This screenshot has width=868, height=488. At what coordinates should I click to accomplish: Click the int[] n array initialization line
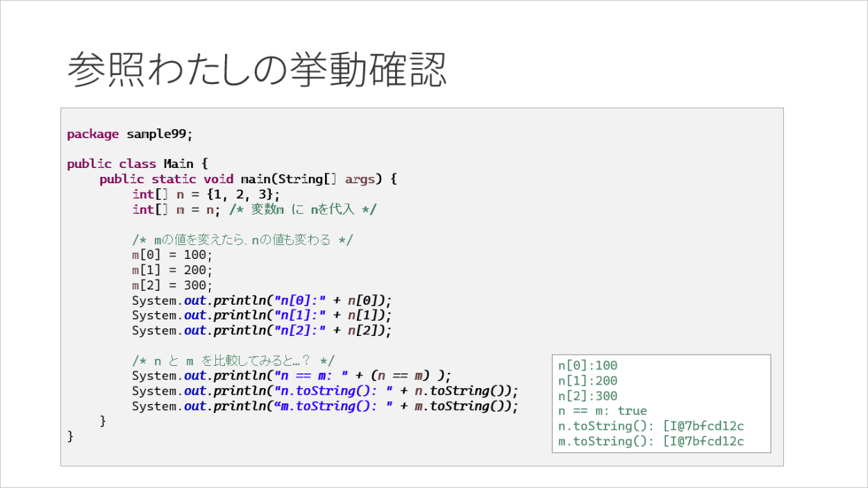(x=206, y=194)
